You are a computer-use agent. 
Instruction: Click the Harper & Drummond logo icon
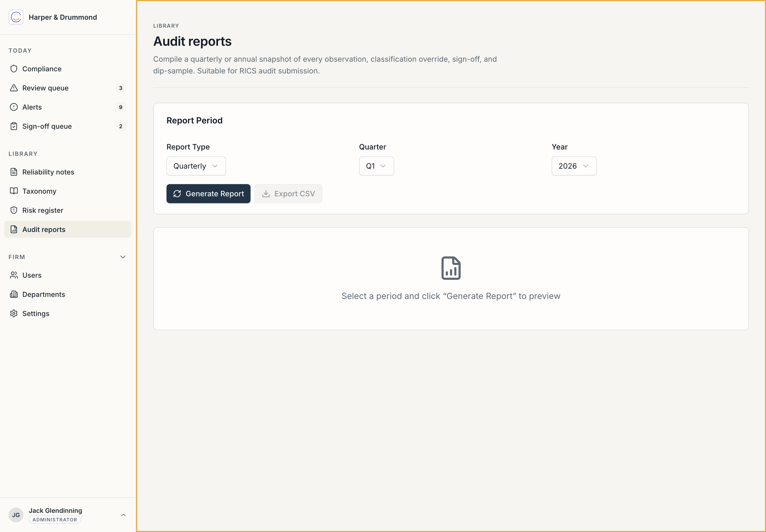point(16,17)
